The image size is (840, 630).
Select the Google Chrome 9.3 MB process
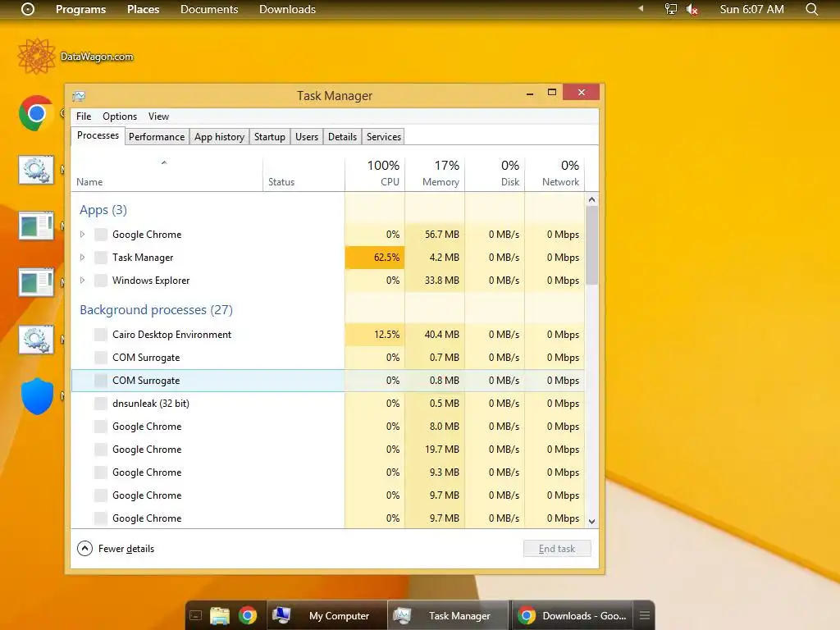[328, 472]
